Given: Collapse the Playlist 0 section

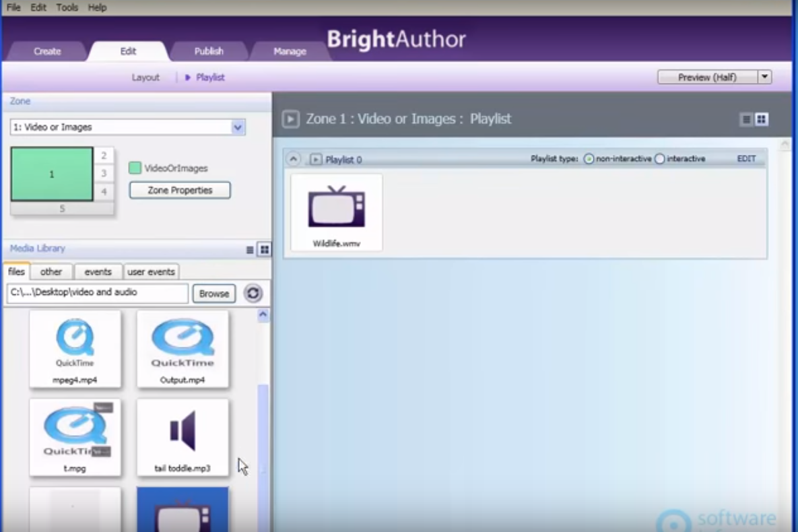Looking at the screenshot, I should click(293, 159).
